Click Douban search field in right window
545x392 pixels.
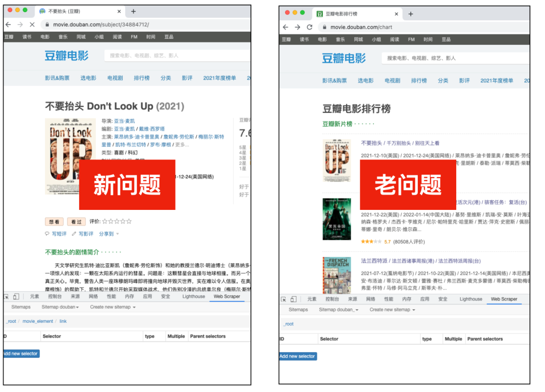pyautogui.click(x=454, y=58)
